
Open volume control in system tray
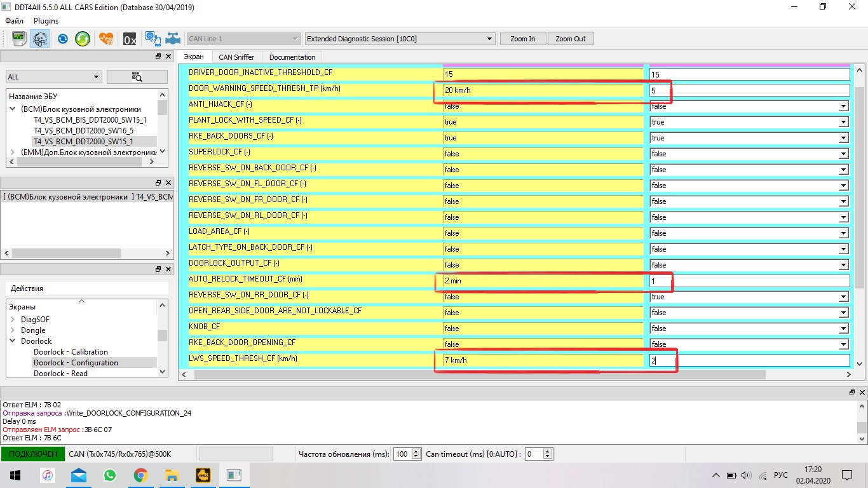click(746, 475)
